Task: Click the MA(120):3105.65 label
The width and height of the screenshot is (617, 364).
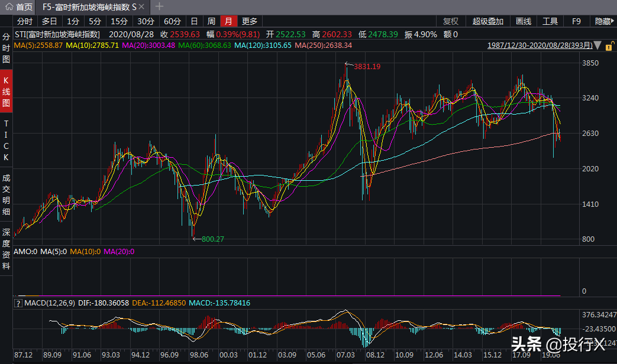Action: click(263, 45)
